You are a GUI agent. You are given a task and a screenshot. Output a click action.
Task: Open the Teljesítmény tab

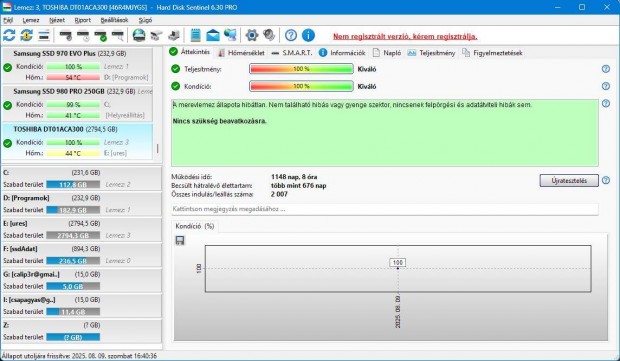[431, 53]
